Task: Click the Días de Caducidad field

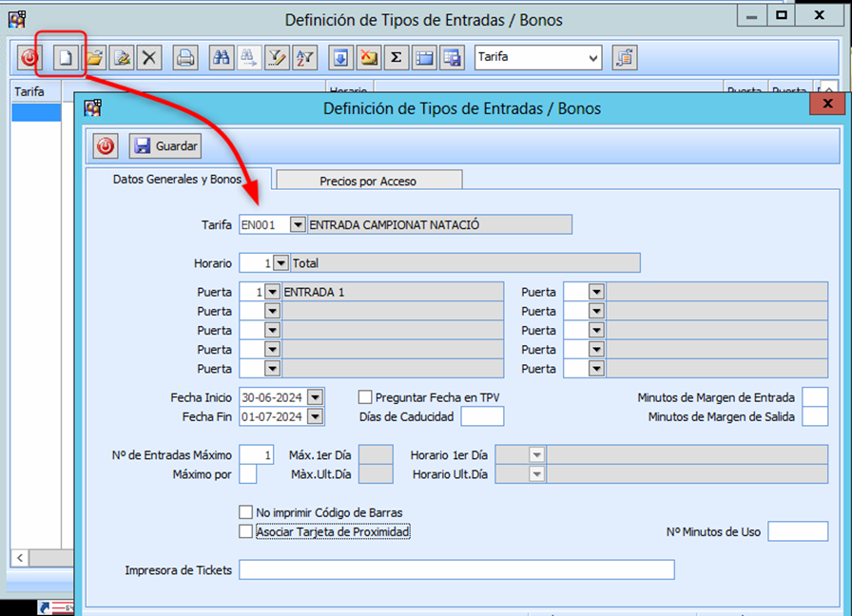Action: click(x=482, y=416)
